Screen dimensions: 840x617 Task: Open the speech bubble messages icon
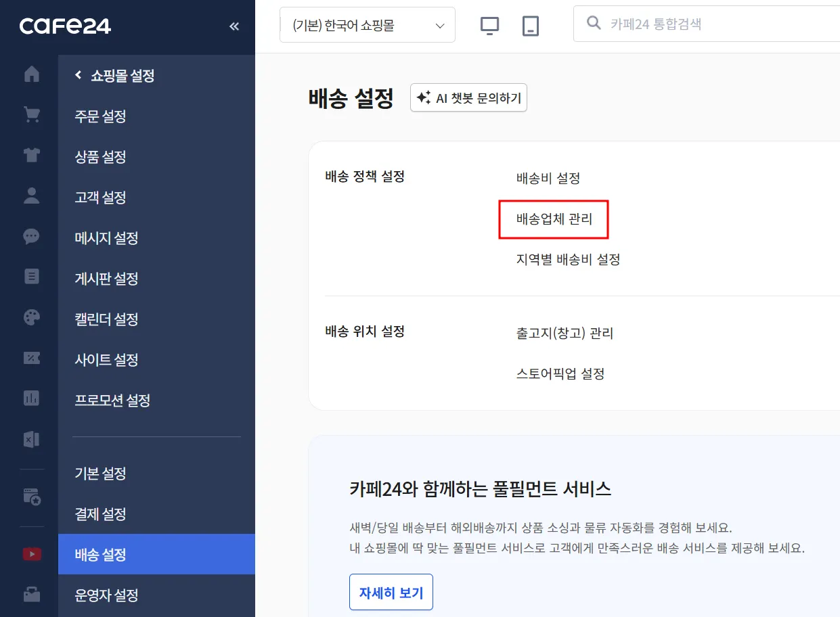point(32,236)
